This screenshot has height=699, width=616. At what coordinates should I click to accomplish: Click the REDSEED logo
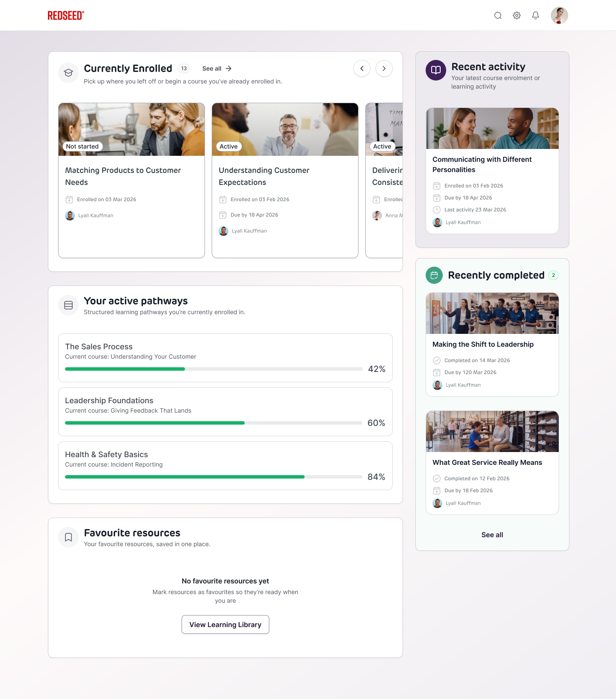(66, 16)
